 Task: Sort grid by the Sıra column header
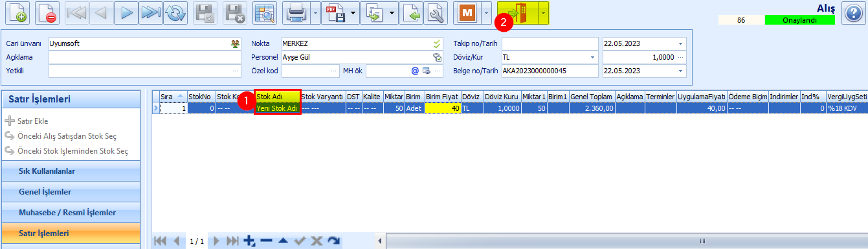point(173,97)
